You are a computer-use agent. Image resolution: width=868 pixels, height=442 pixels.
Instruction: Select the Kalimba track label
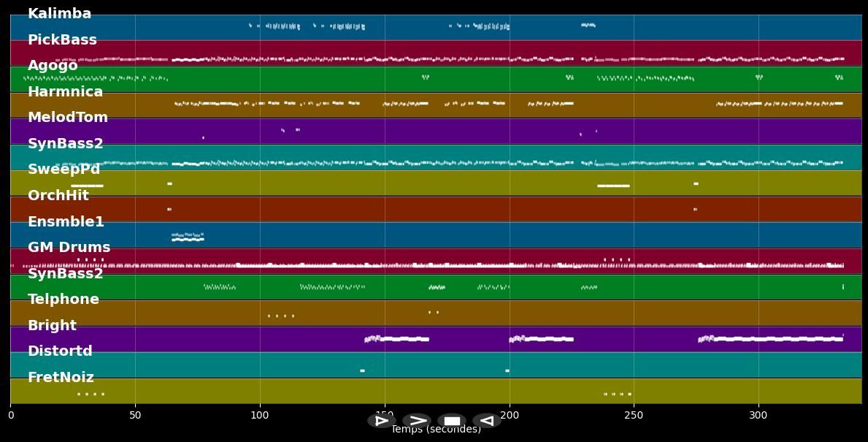click(x=59, y=14)
